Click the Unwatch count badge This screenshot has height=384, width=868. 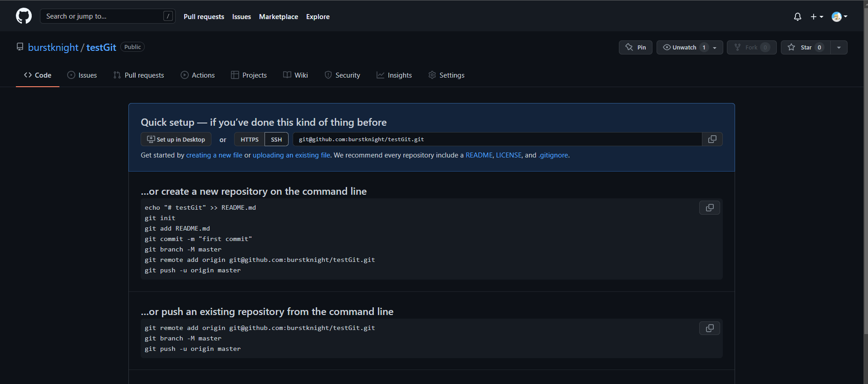click(704, 48)
